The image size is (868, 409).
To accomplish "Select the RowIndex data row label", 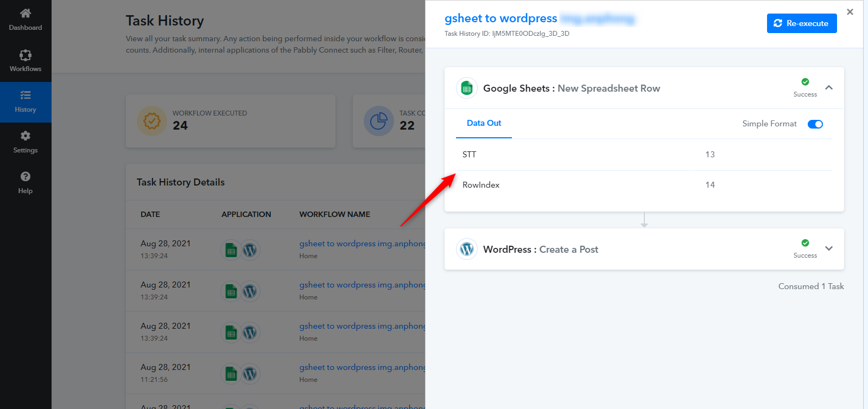I will pos(481,185).
